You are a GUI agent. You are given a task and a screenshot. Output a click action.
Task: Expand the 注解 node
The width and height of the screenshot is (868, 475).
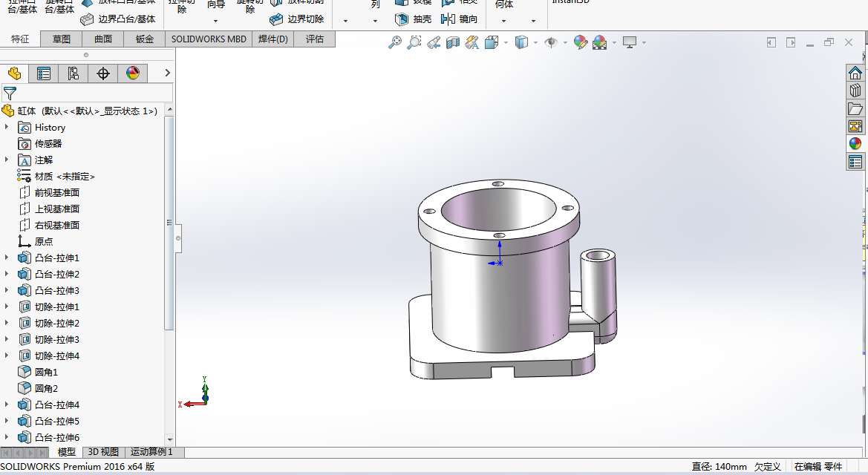(x=7, y=160)
